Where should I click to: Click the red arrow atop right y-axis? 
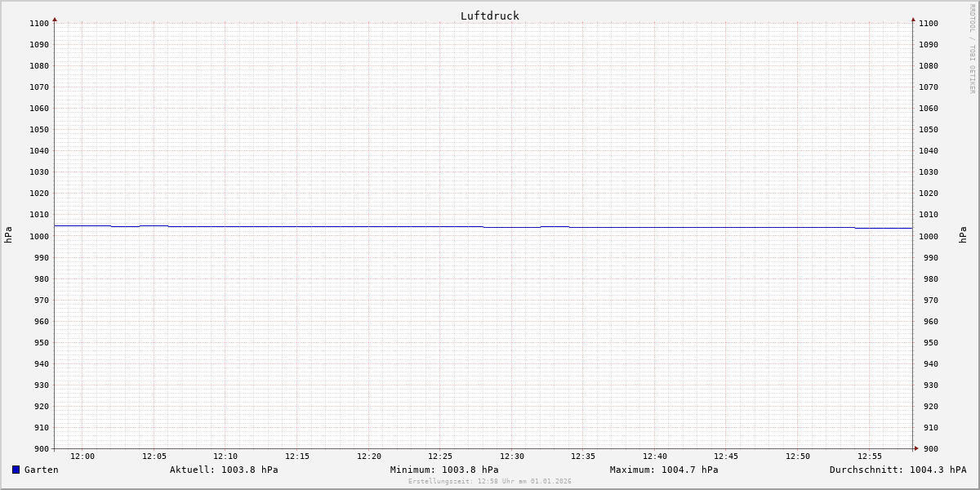pyautogui.click(x=913, y=19)
